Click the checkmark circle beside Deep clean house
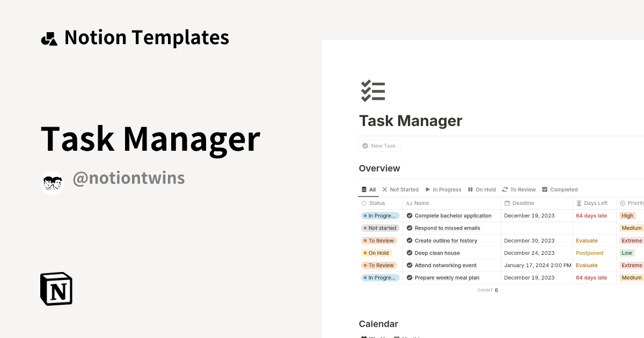644x338 pixels. click(409, 253)
